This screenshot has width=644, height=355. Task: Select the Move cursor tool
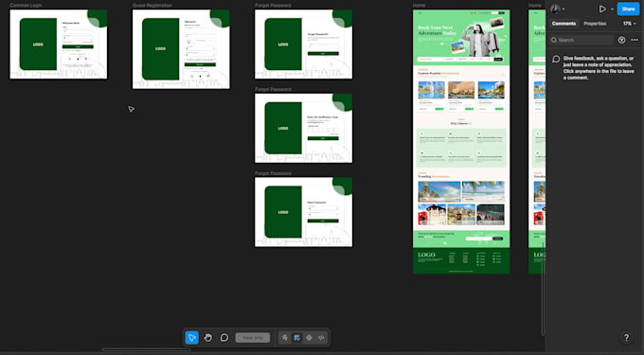click(x=192, y=337)
